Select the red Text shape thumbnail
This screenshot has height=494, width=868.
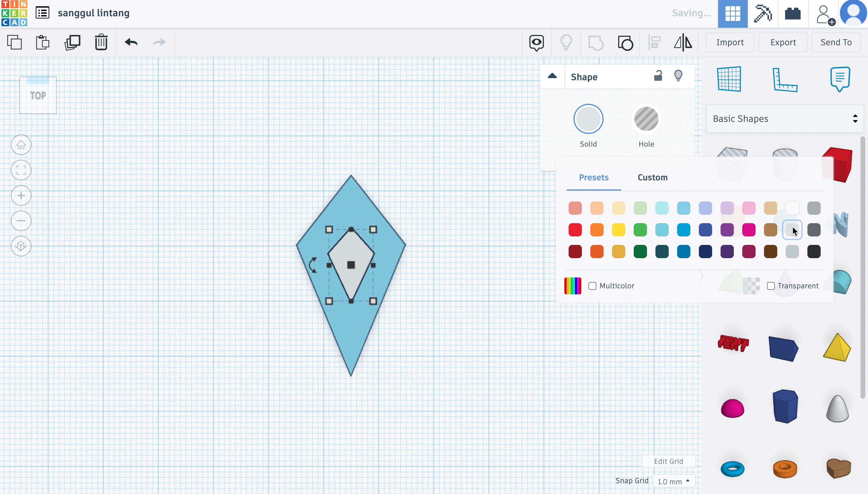pyautogui.click(x=733, y=343)
